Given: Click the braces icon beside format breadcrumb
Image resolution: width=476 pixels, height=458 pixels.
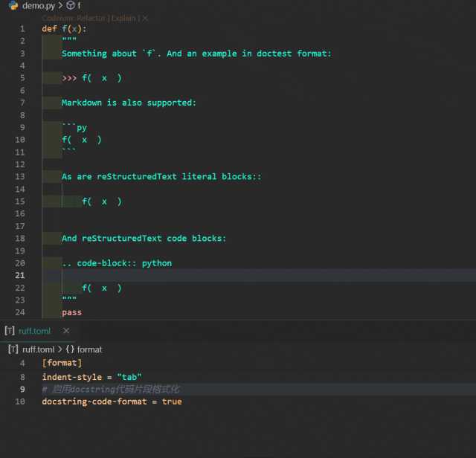Looking at the screenshot, I should click(70, 349).
